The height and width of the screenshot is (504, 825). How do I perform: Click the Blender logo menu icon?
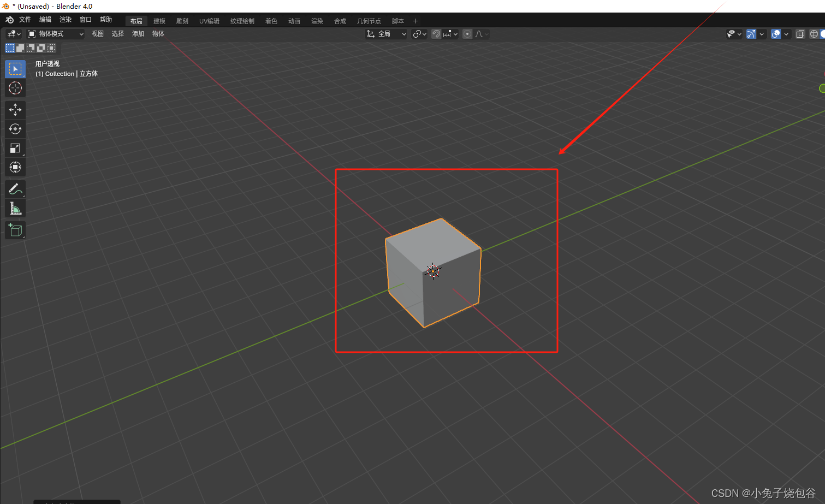point(9,20)
